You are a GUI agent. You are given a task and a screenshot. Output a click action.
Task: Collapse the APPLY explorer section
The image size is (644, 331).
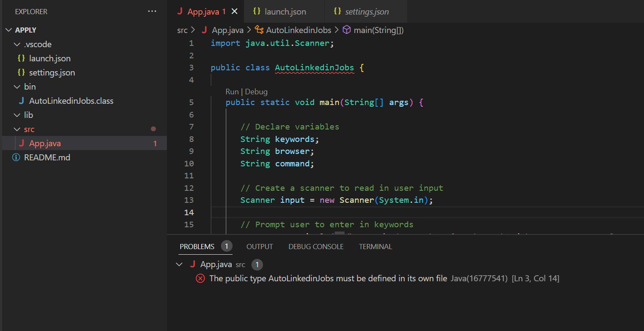click(x=9, y=30)
